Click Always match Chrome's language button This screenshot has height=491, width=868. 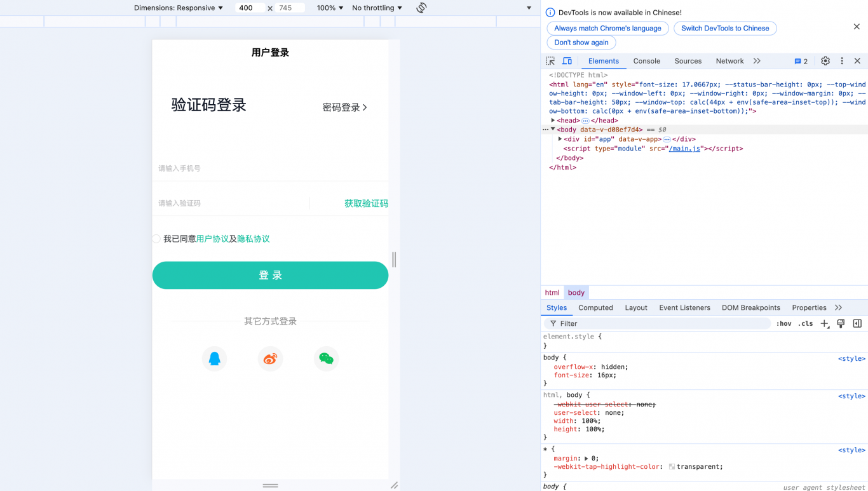[x=607, y=28]
